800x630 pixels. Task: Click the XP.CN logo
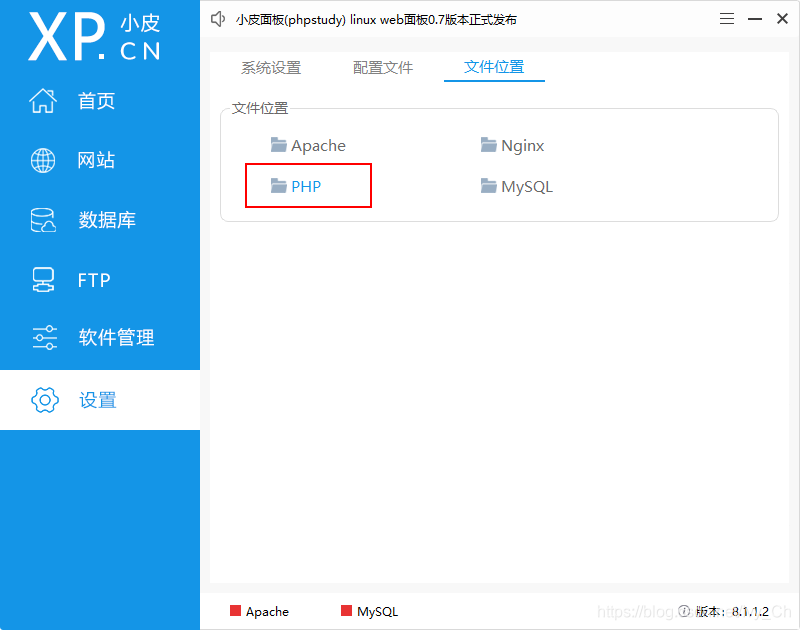(94, 37)
